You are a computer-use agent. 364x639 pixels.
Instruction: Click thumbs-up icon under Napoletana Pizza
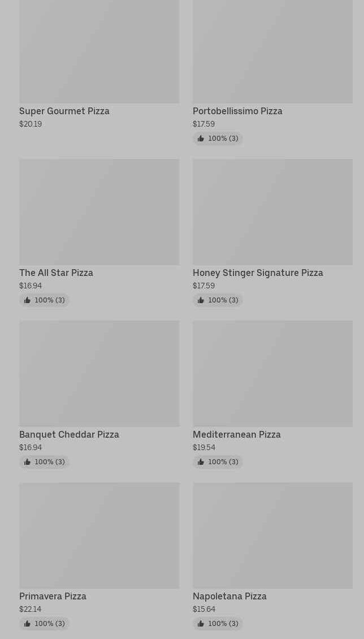tap(201, 624)
